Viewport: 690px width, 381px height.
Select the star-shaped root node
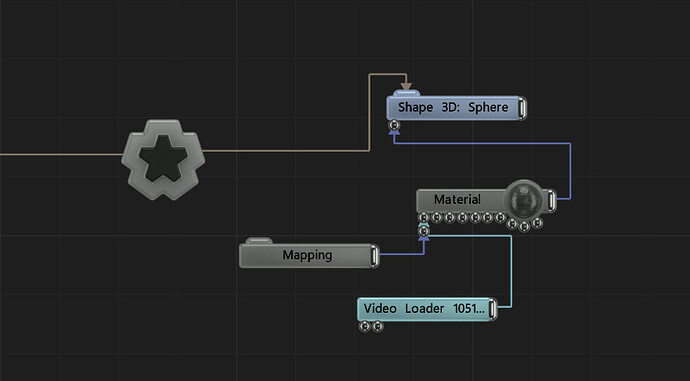click(x=163, y=159)
